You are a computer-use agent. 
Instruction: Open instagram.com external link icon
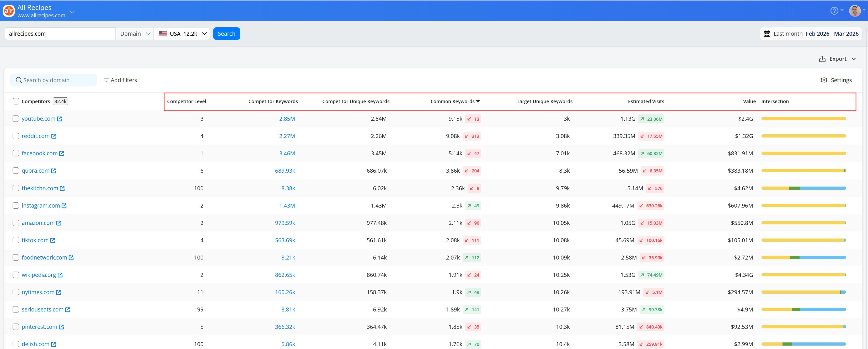pyautogui.click(x=64, y=206)
